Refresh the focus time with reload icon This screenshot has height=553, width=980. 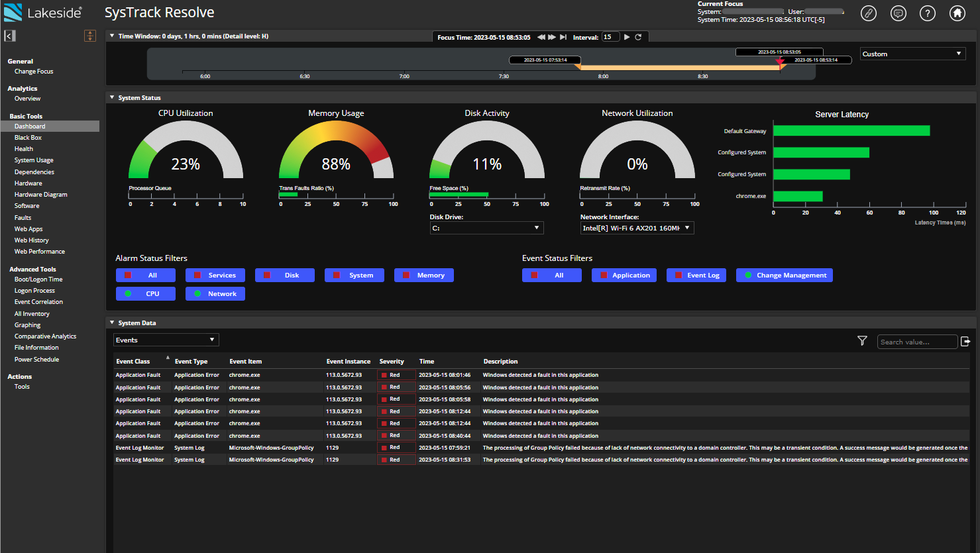pyautogui.click(x=638, y=37)
